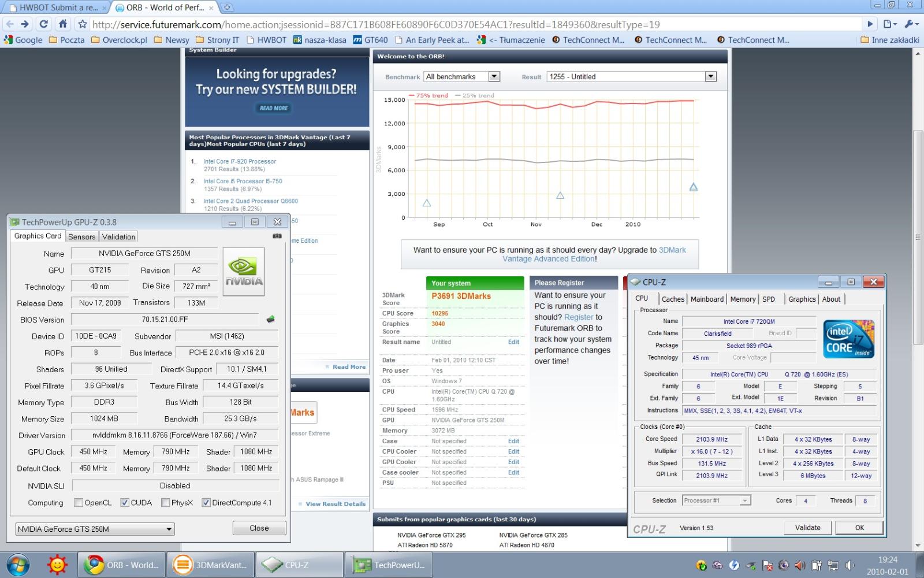Switch to the Sensors tab in GPU-Z

81,236
